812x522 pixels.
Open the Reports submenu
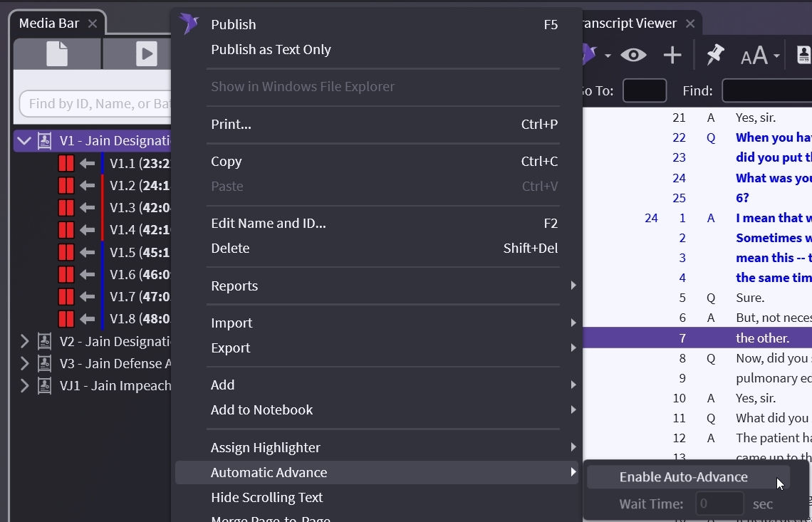click(234, 286)
